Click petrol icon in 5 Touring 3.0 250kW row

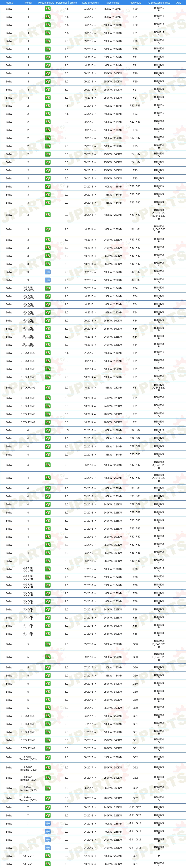click(48, 740)
